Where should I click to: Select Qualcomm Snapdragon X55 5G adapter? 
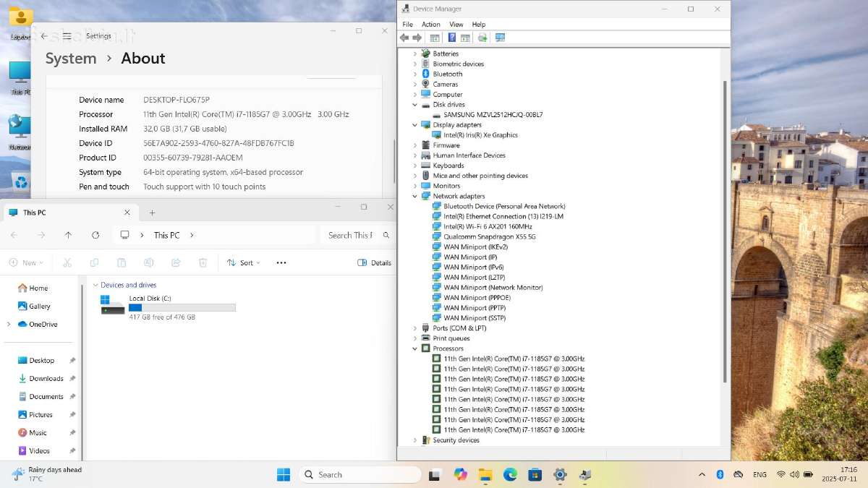tap(490, 236)
